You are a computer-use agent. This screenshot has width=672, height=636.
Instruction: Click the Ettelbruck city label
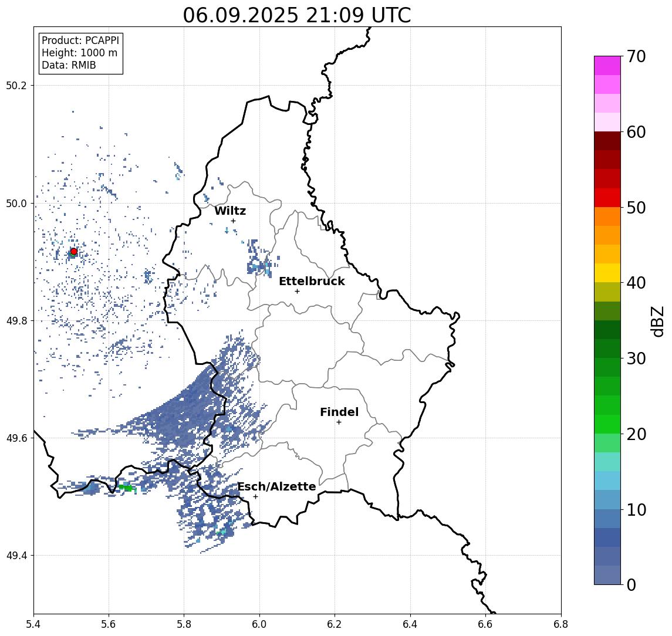[312, 281]
